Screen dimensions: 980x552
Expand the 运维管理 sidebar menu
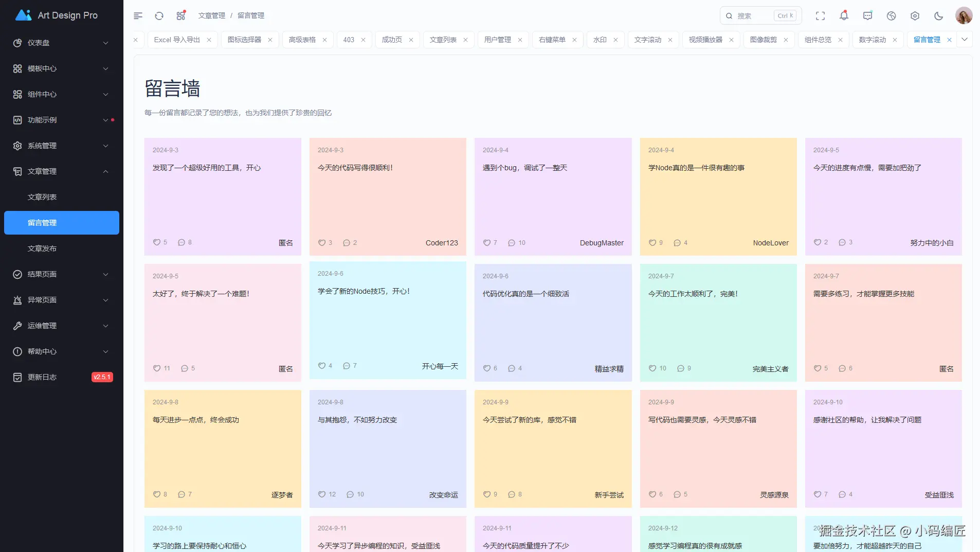click(x=62, y=326)
